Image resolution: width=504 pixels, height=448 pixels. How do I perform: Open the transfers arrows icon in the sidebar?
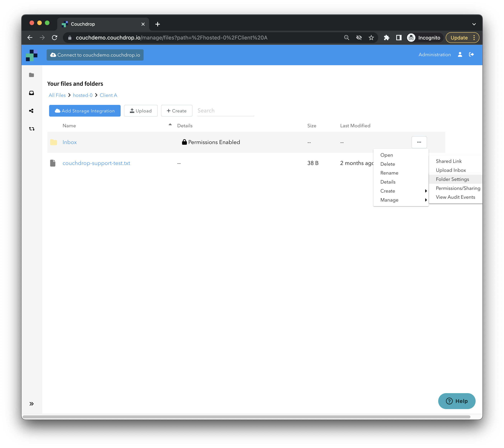tap(32, 129)
